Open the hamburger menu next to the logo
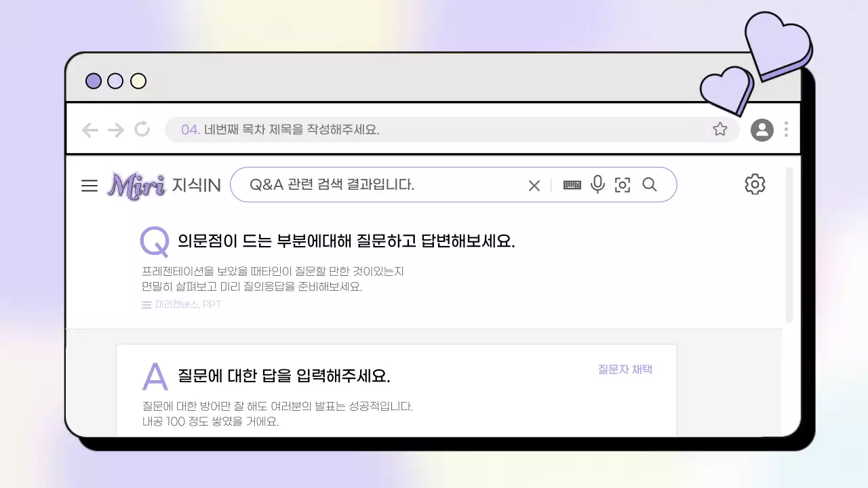 (90, 185)
